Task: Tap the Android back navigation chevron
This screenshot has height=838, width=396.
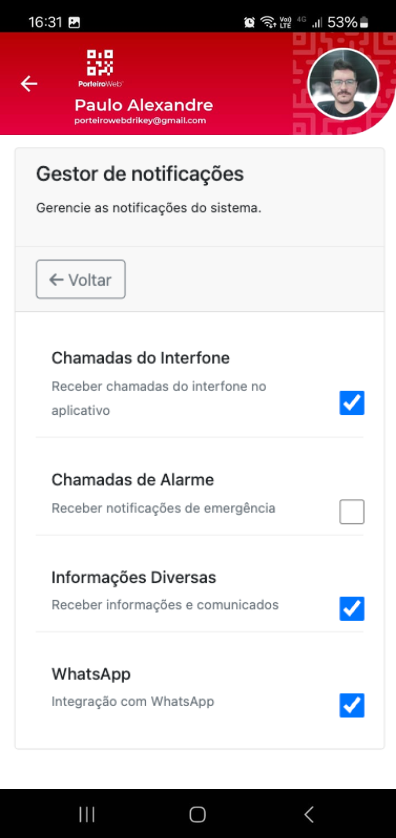Action: [x=308, y=814]
